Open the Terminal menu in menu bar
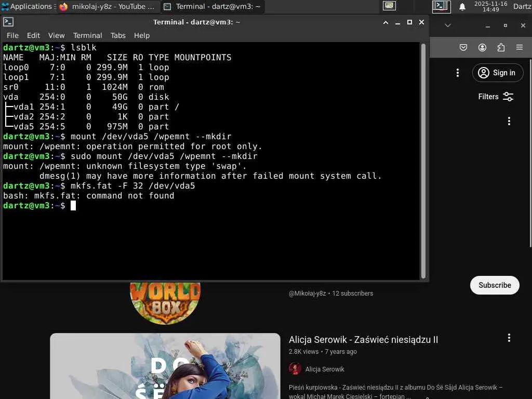The image size is (532, 399). tap(87, 35)
